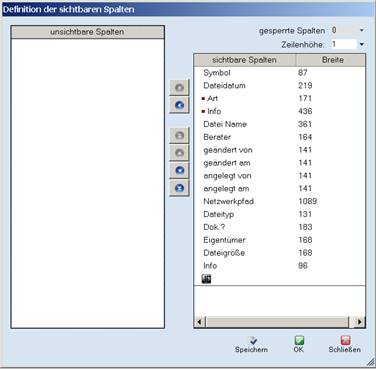Click grayed-out move-to-top button

179,135
